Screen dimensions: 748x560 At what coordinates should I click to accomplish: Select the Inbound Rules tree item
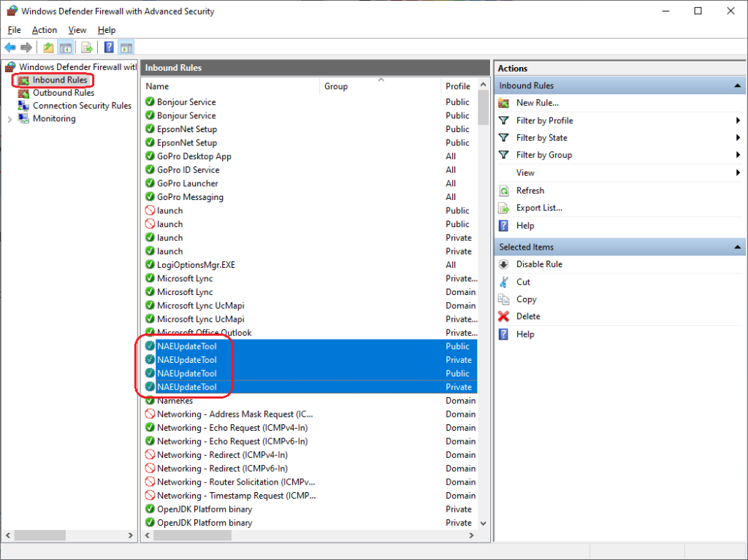(60, 80)
